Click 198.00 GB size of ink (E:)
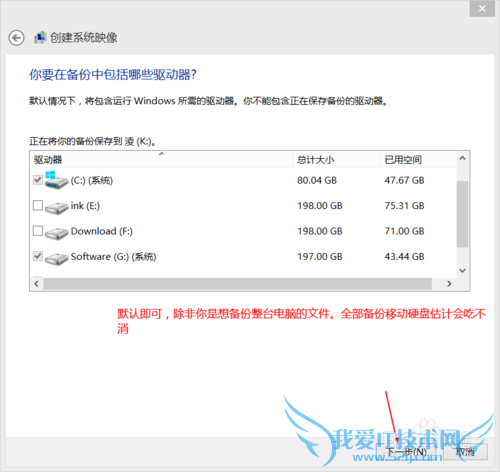Image resolution: width=500 pixels, height=472 pixels. click(x=320, y=206)
